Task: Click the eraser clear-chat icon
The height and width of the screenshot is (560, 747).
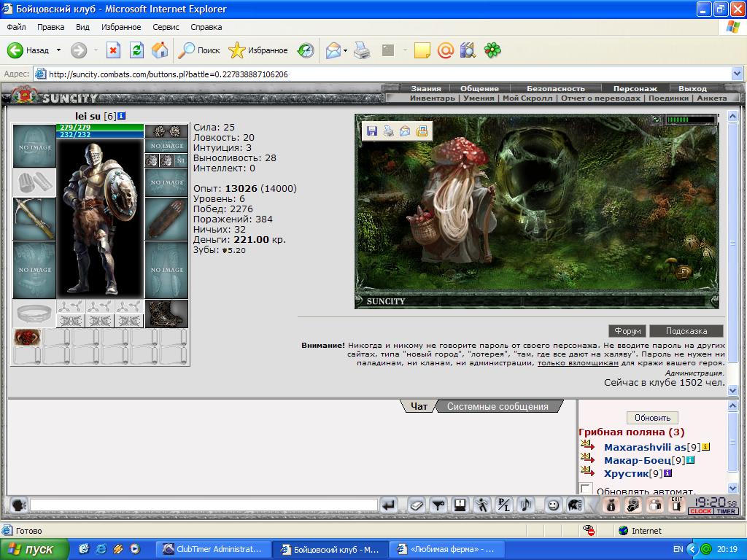Action: 417,505
